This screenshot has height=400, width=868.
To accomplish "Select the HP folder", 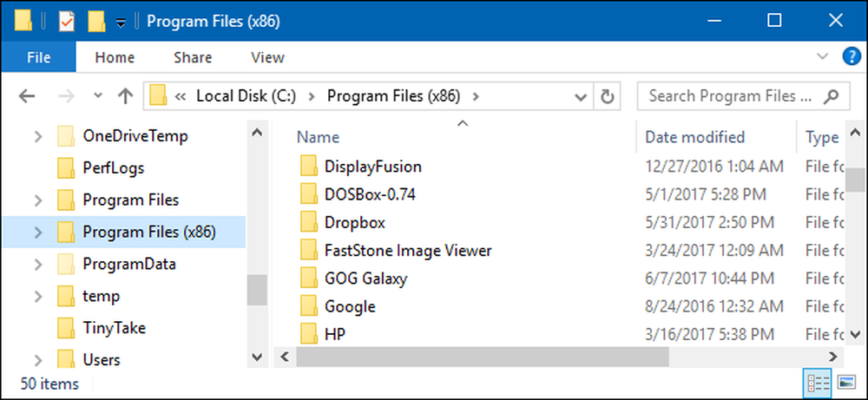I will pyautogui.click(x=335, y=334).
